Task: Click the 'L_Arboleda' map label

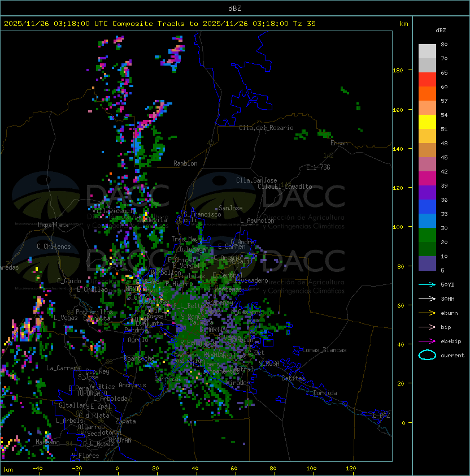Action: click(x=110, y=399)
